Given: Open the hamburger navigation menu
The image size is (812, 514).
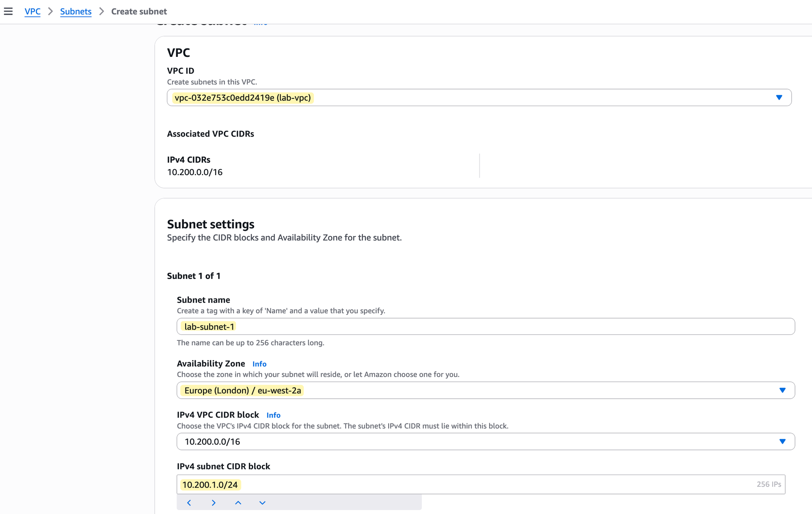Looking at the screenshot, I should tap(8, 11).
